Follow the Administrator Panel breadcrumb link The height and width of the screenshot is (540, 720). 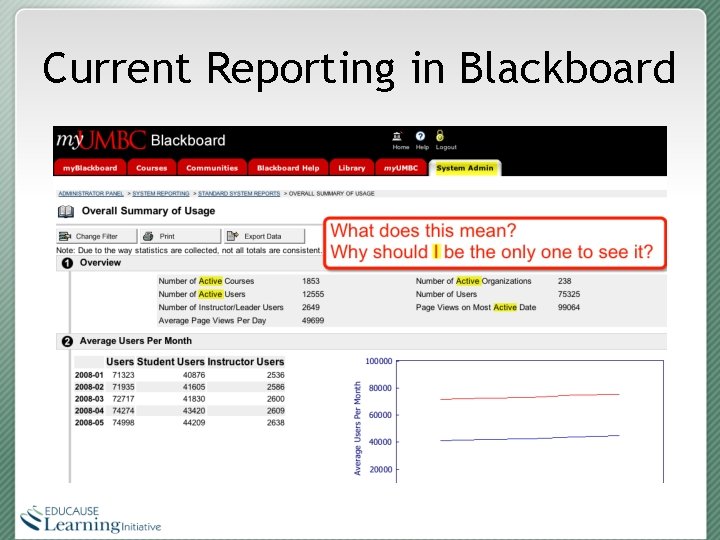pos(91,193)
